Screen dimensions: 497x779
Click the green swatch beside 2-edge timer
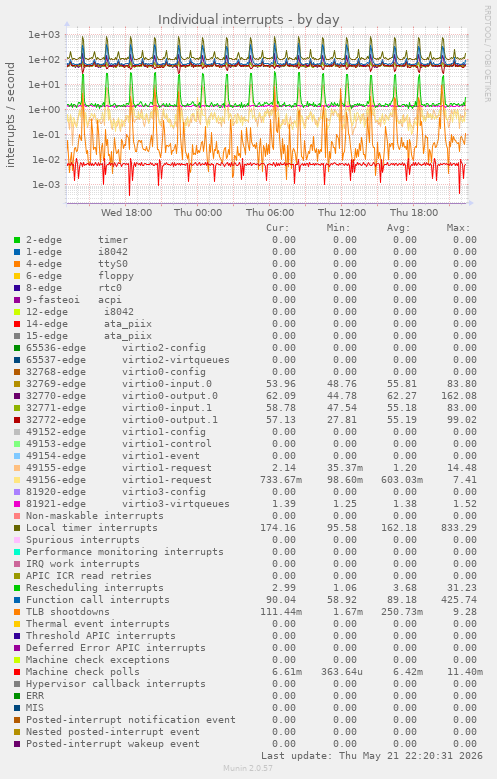pyautogui.click(x=17, y=240)
